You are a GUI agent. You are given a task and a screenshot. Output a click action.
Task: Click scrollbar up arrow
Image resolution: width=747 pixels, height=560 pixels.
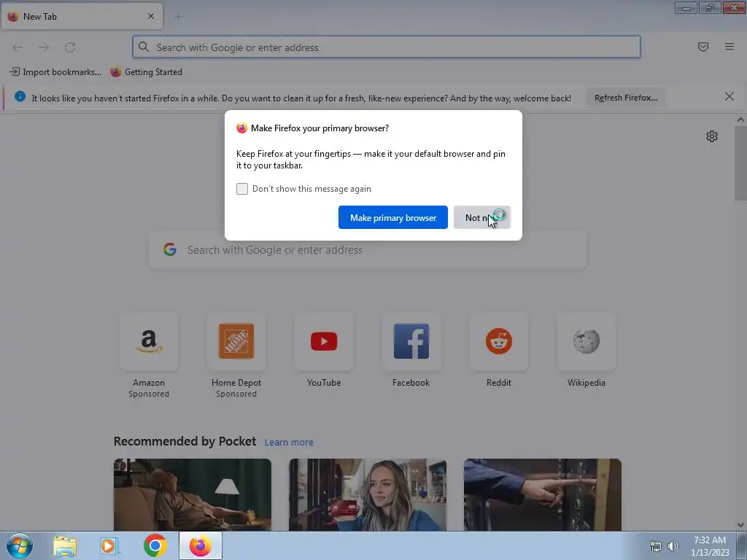(740, 120)
